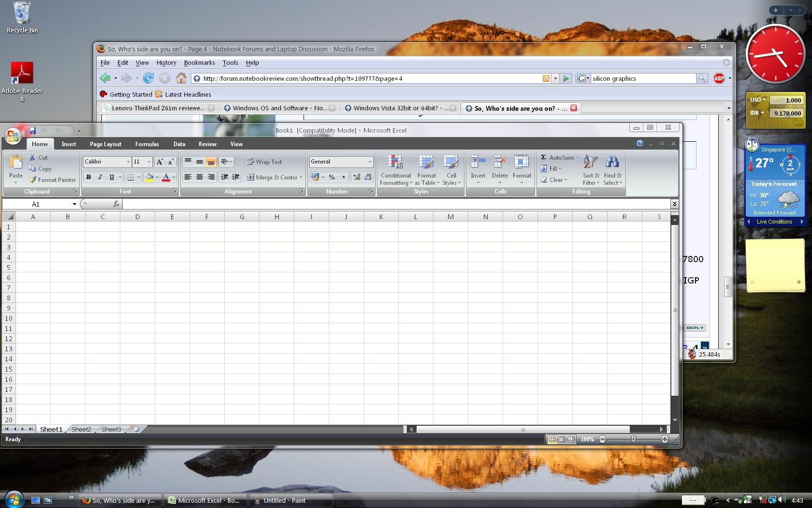812x508 pixels.
Task: Switch to the Page Layout ribbon tab
Action: pos(105,144)
